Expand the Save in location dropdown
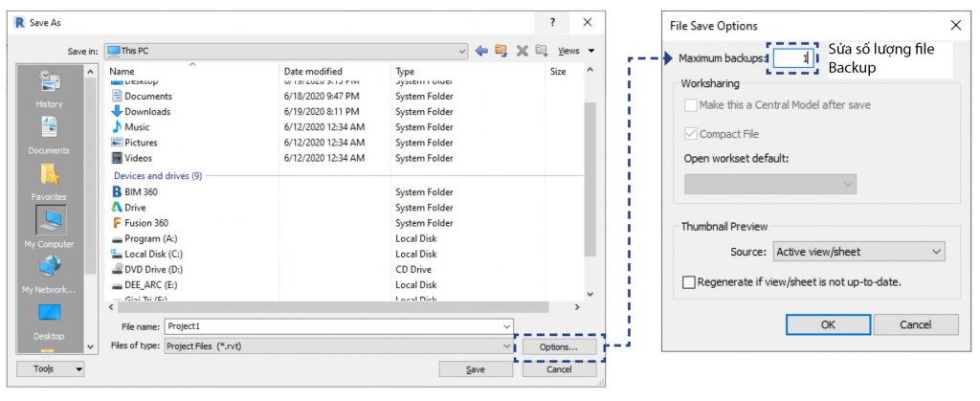Viewport: 980px width, 401px height. [462, 51]
